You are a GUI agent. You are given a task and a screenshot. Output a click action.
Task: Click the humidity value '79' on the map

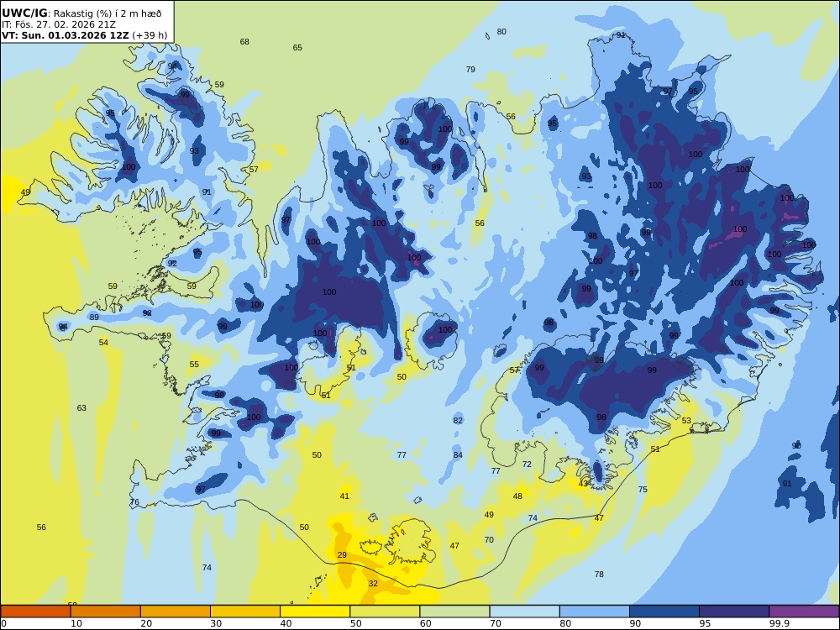click(470, 69)
